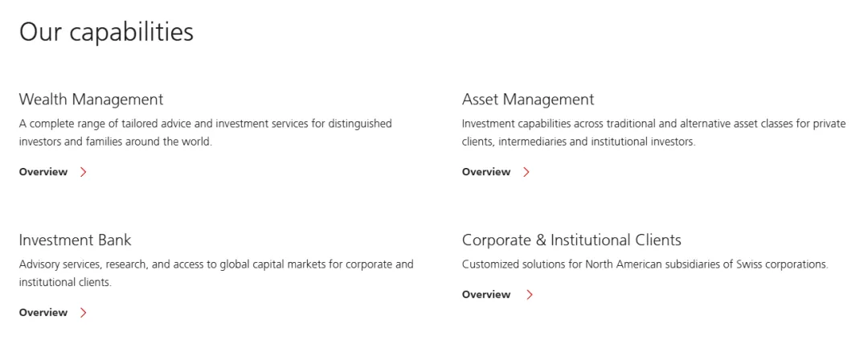Click the red chevron beside Corporate & Institutional Overview

pos(529,294)
